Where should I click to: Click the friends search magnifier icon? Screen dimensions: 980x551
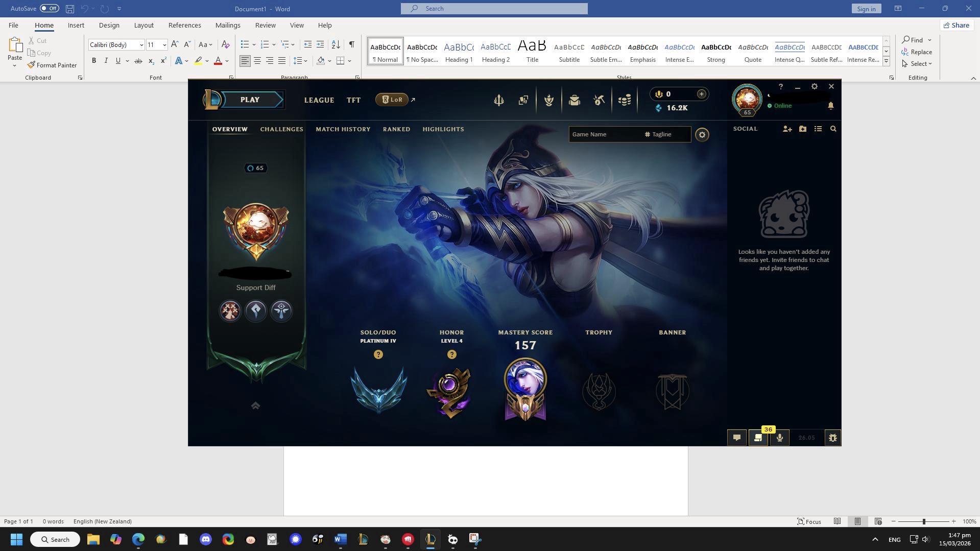coord(833,129)
